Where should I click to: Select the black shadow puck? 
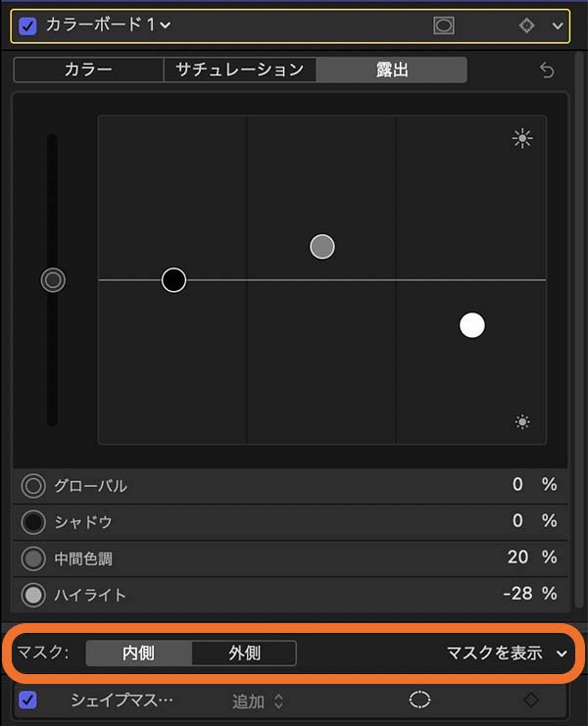click(x=173, y=280)
